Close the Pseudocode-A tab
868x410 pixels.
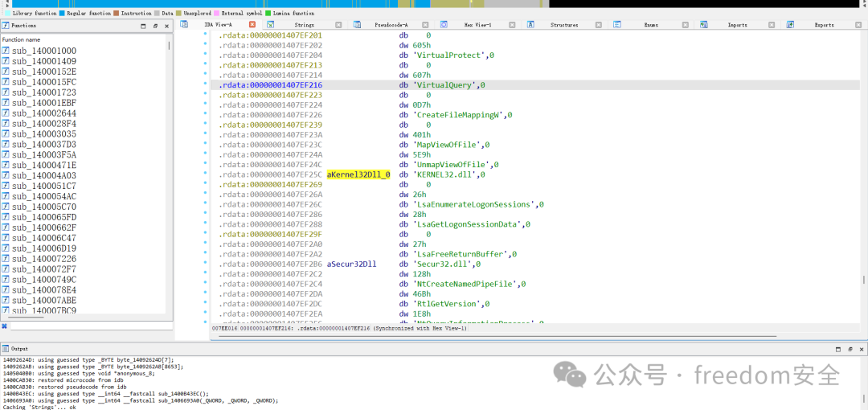point(426,25)
